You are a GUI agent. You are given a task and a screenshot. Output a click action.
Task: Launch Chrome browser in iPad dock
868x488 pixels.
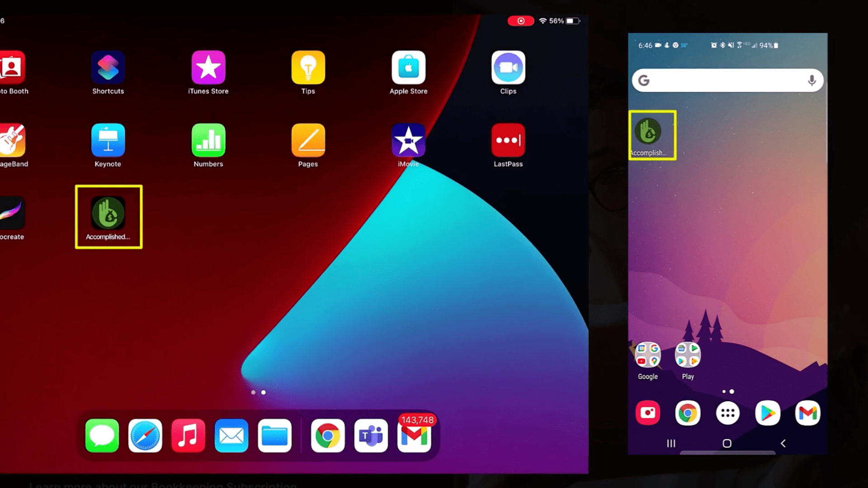point(328,436)
